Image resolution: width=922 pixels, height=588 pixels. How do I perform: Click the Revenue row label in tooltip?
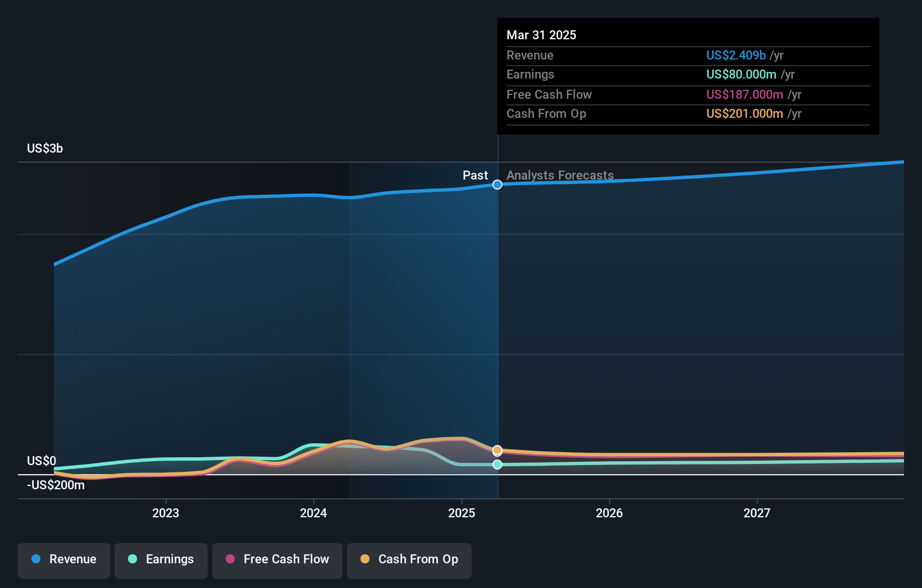pyautogui.click(x=530, y=55)
